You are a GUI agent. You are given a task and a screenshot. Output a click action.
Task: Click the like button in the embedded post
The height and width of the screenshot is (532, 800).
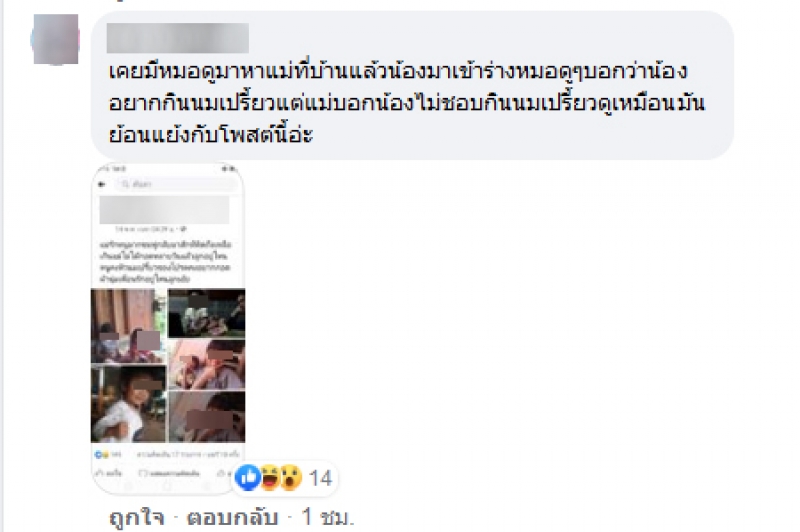point(109,473)
